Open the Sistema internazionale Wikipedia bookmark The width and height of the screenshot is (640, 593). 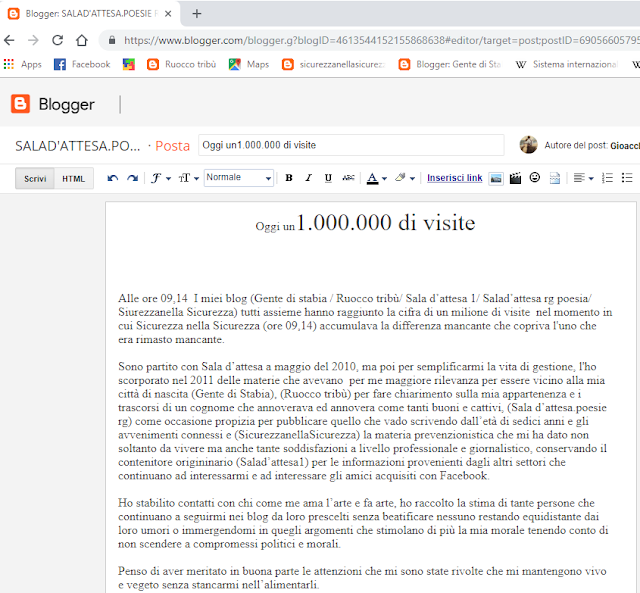(x=567, y=64)
